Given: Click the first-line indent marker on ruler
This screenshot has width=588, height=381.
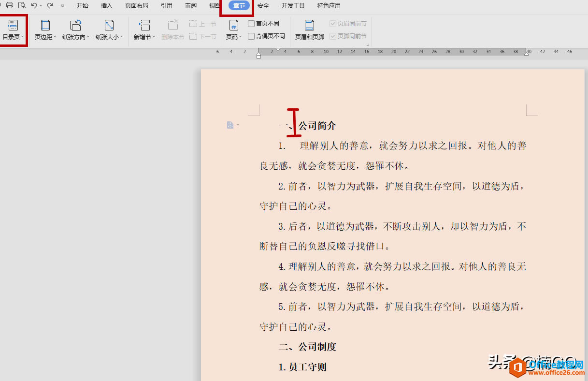Looking at the screenshot, I should click(278, 49).
